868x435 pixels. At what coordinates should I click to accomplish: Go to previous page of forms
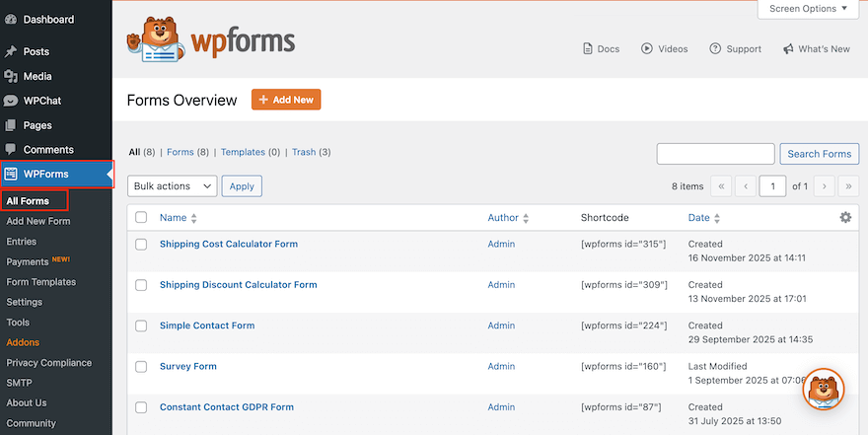746,186
